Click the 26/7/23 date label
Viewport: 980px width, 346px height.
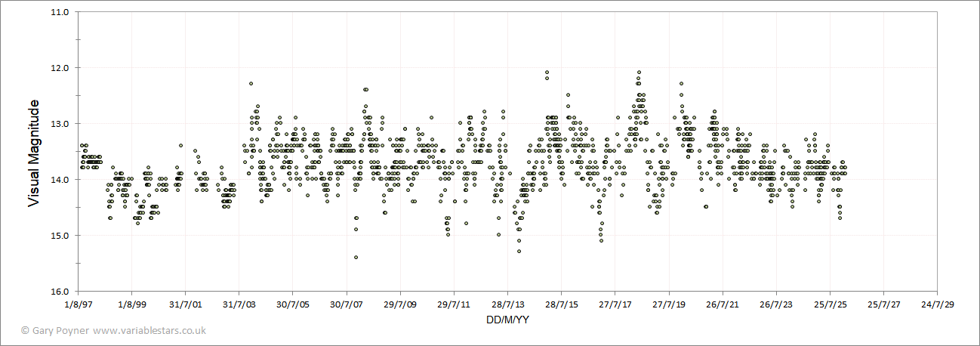776,304
